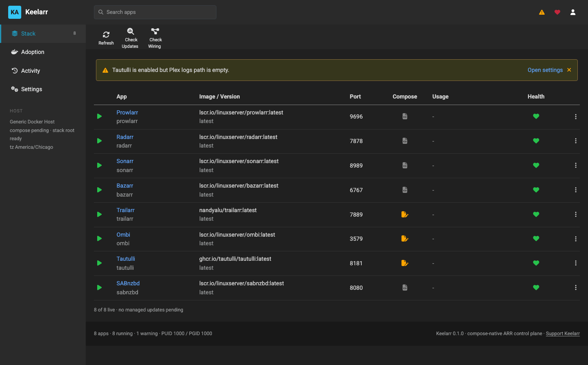Click the compose file icon for SABnzbd
The height and width of the screenshot is (365, 588).
pos(405,288)
